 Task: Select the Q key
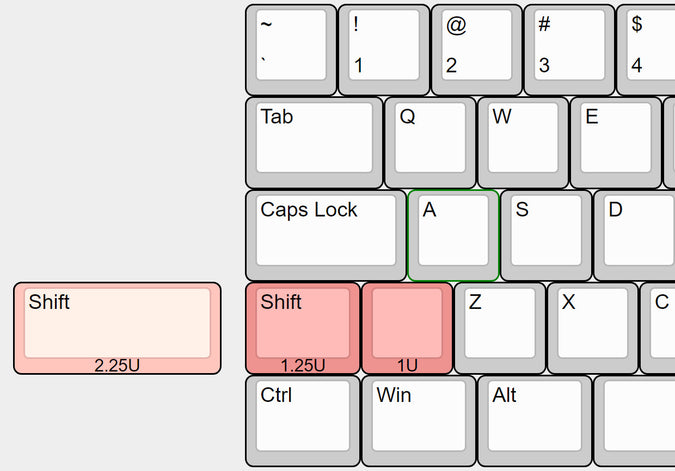(430, 143)
